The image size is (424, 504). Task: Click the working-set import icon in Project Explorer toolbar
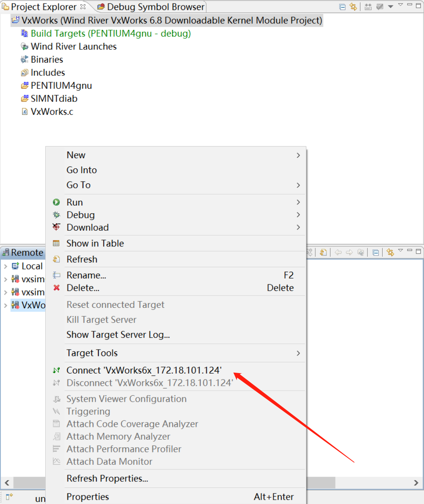point(368,7)
